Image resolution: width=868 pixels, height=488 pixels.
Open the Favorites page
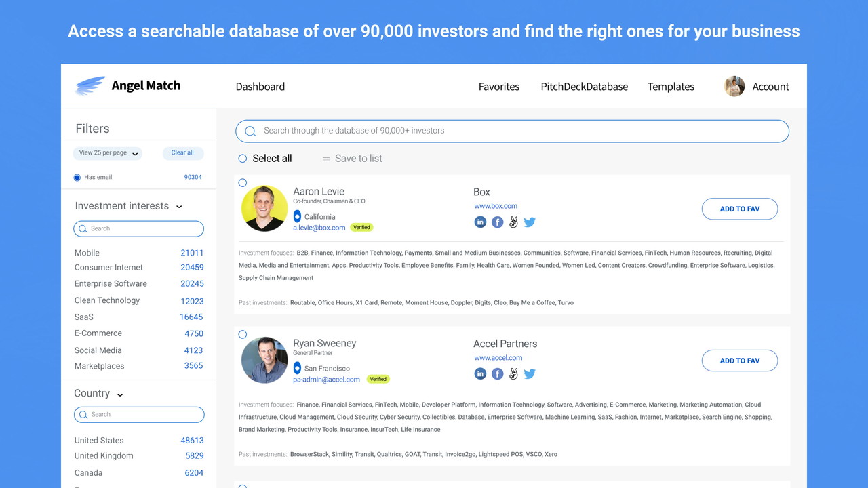(499, 87)
